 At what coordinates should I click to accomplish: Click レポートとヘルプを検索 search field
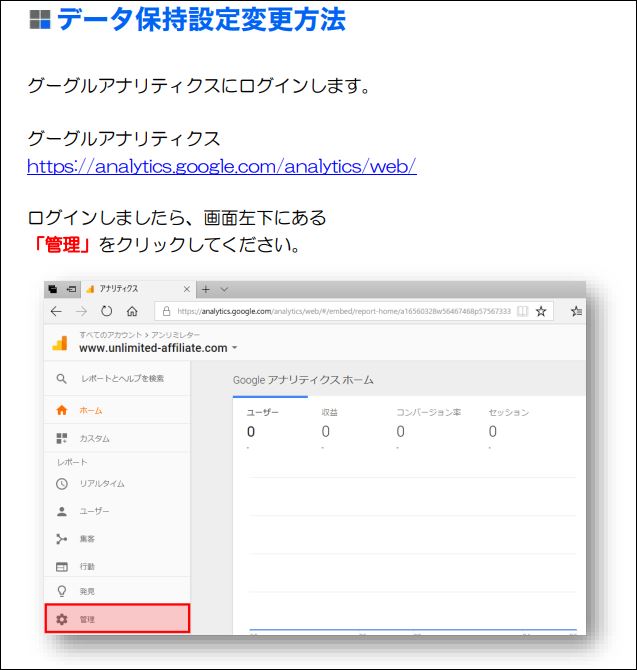click(123, 379)
